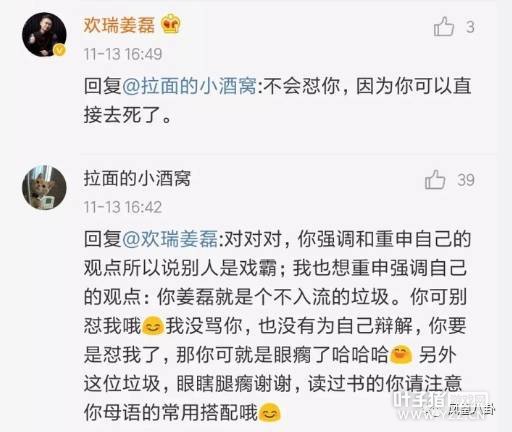Viewport: 512px width, 432px height.
Task: Like the comment by 欢瑞姜磊
Action: tap(444, 26)
